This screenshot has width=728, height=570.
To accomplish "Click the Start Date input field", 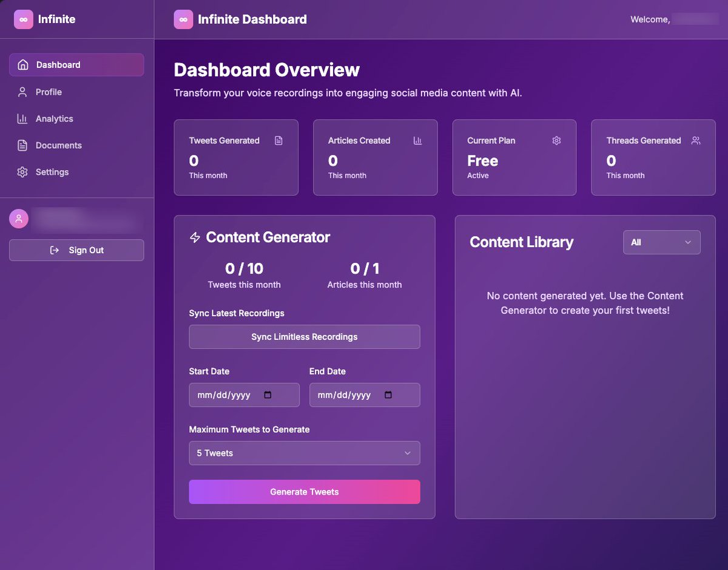I will (244, 395).
